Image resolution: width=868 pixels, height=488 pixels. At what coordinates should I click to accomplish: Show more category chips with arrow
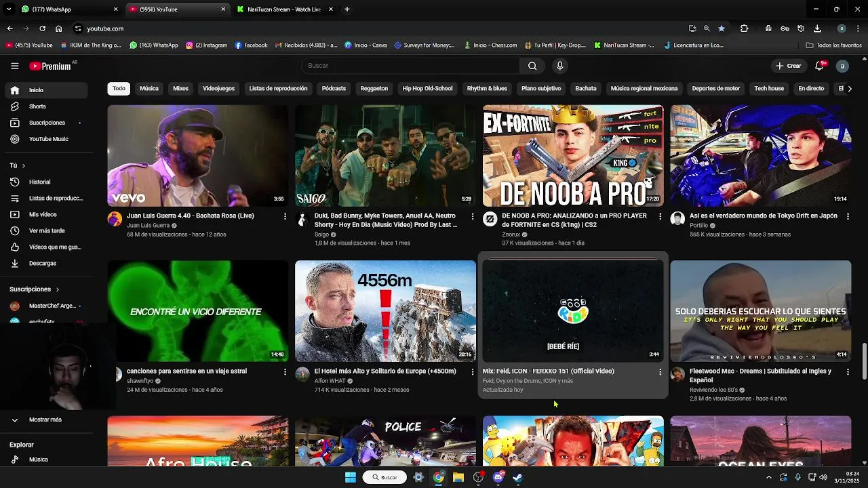[x=849, y=89]
